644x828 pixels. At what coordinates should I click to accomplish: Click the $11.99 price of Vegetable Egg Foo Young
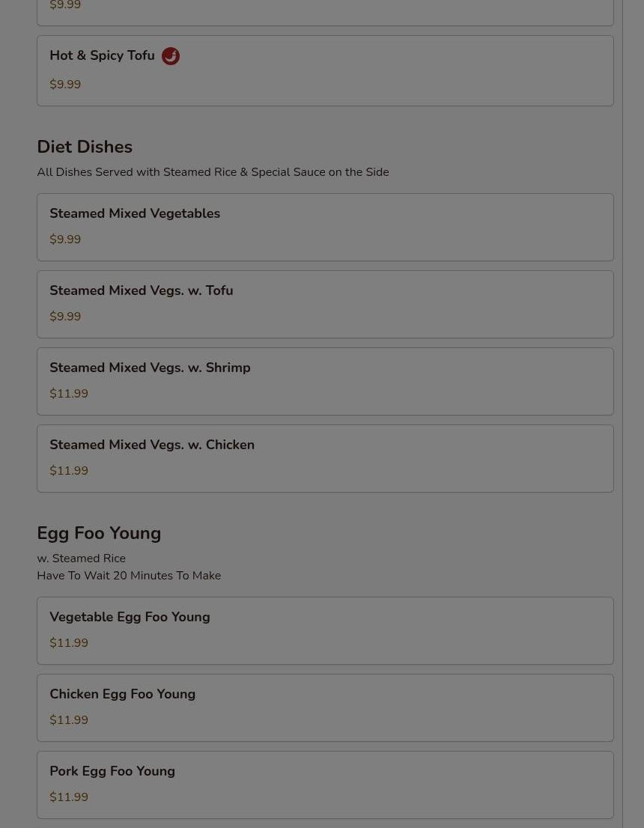(69, 643)
